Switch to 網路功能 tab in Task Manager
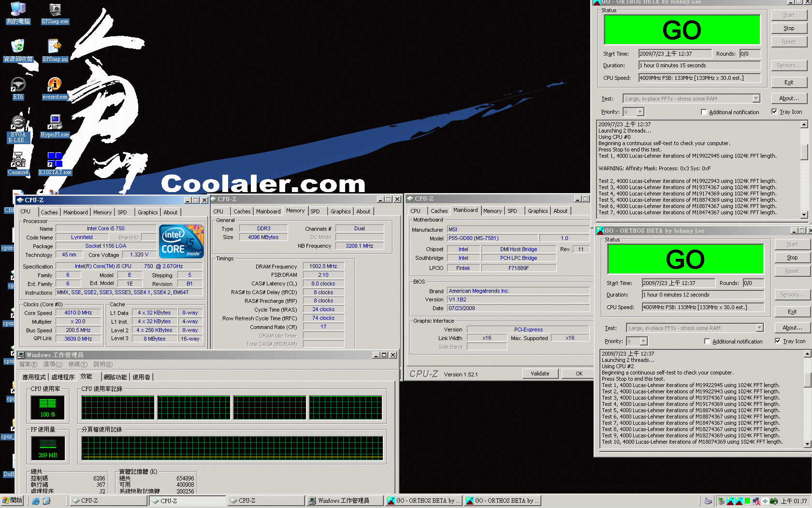Image resolution: width=812 pixels, height=508 pixels. click(115, 377)
